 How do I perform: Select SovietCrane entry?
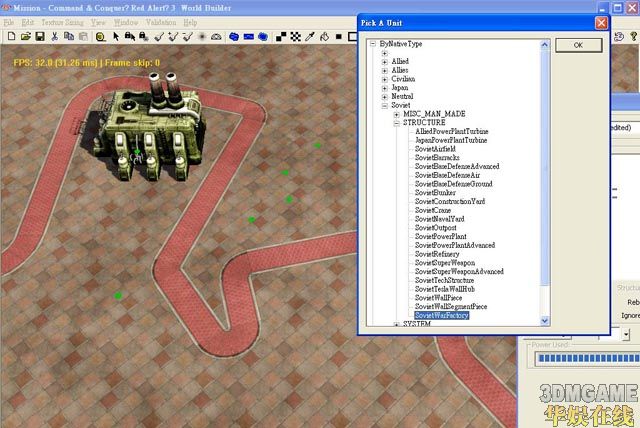coord(433,210)
